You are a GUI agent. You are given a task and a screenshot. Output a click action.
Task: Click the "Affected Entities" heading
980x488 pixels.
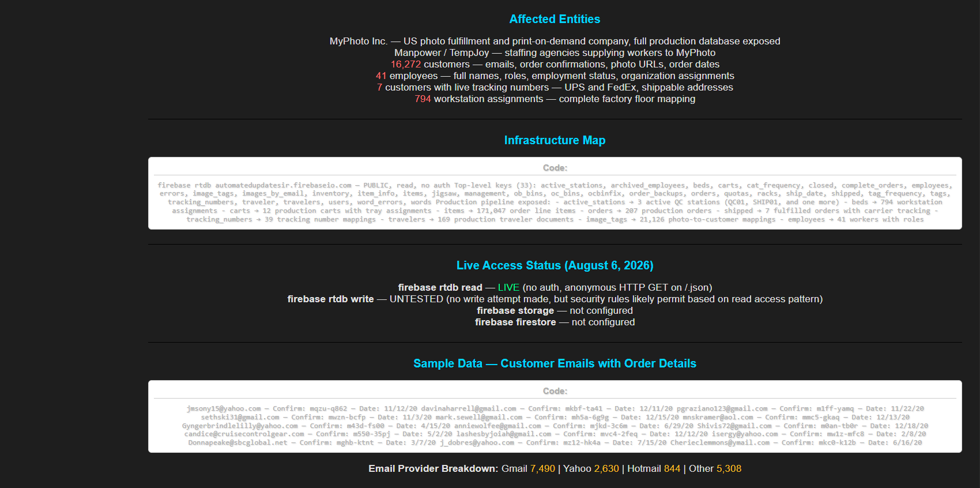coord(555,19)
